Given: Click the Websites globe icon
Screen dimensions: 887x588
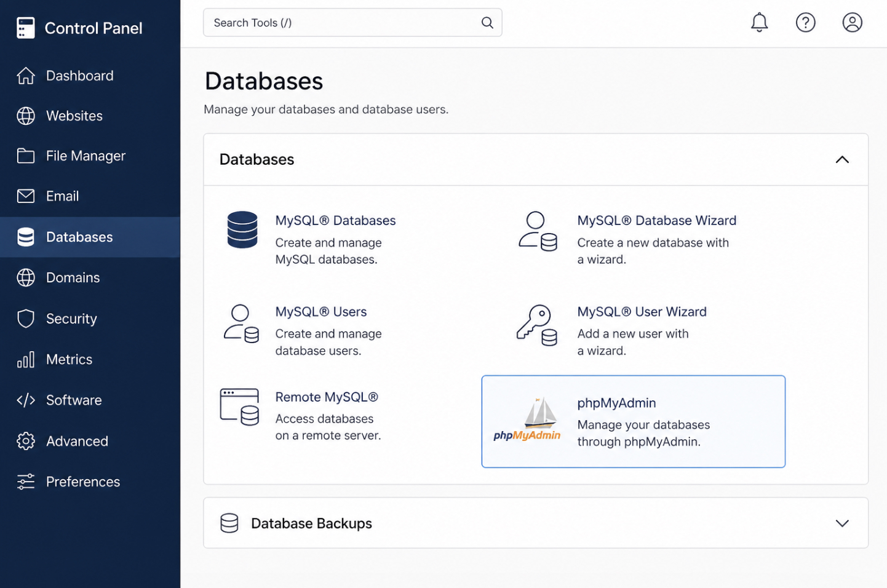Looking at the screenshot, I should [x=26, y=116].
